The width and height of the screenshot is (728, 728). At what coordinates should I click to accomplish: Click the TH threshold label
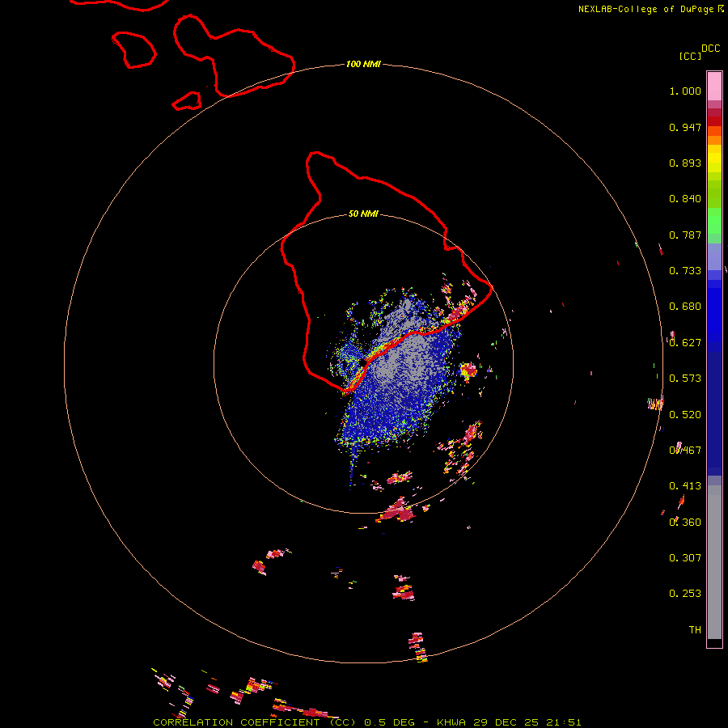[x=695, y=630]
